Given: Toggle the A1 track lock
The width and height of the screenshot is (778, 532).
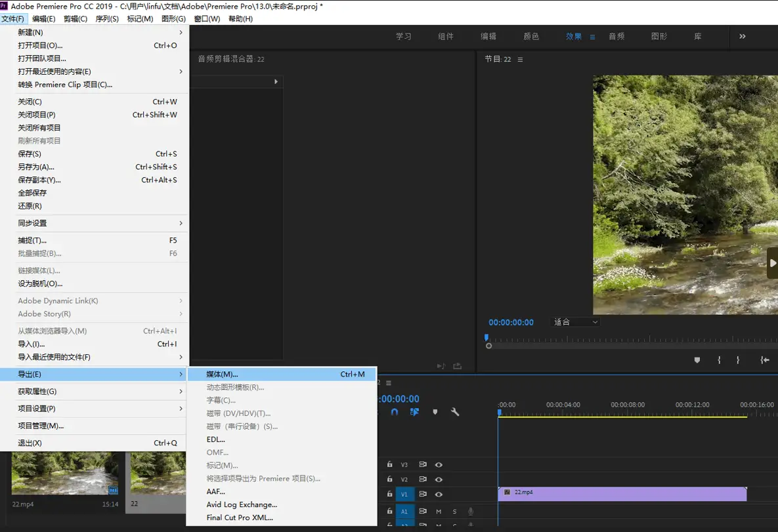Looking at the screenshot, I should click(389, 511).
